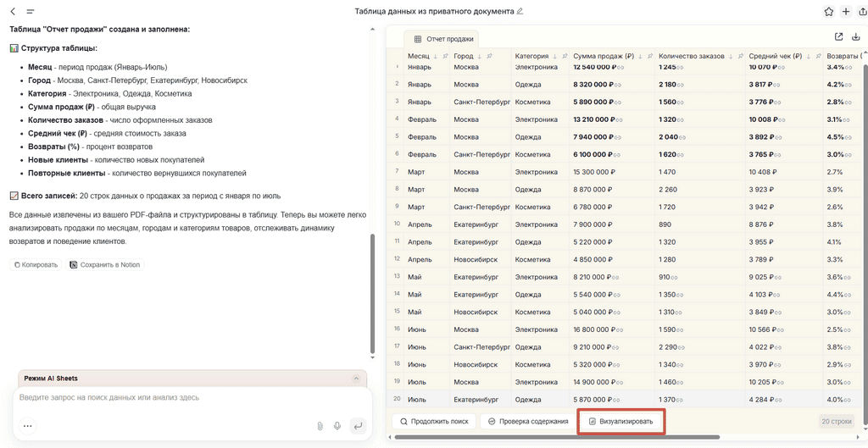Select the 15 300 000 ₽ sales cell

612,172
